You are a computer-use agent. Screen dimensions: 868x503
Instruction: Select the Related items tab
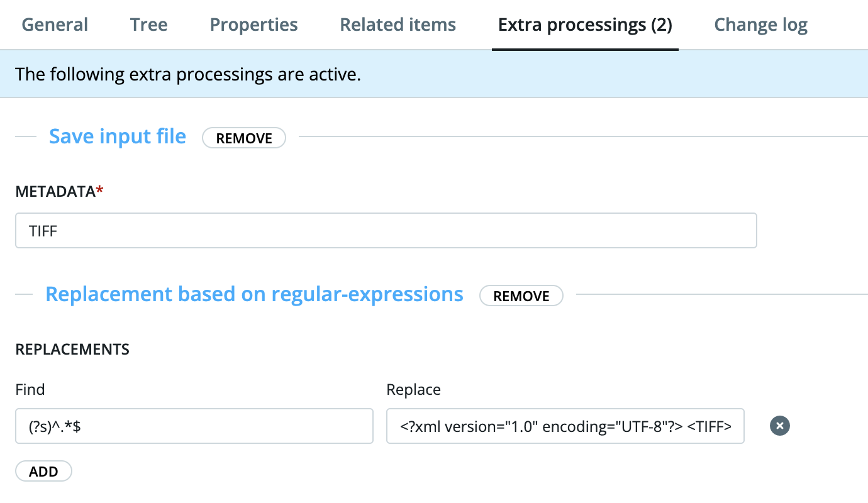tap(398, 25)
